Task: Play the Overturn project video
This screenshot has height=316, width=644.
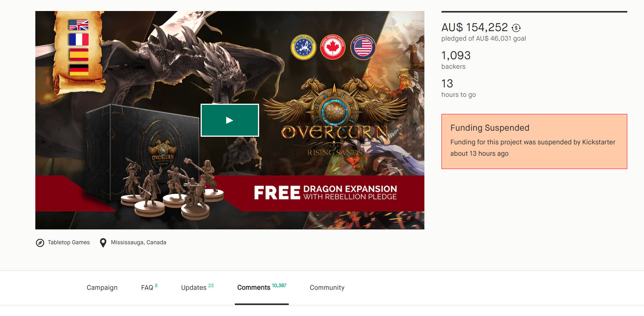Action: pyautogui.click(x=230, y=120)
